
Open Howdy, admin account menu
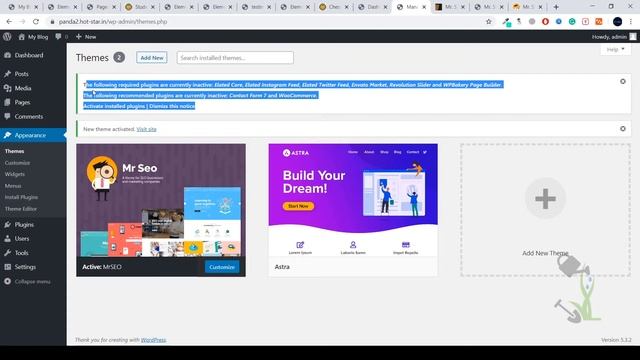point(614,37)
